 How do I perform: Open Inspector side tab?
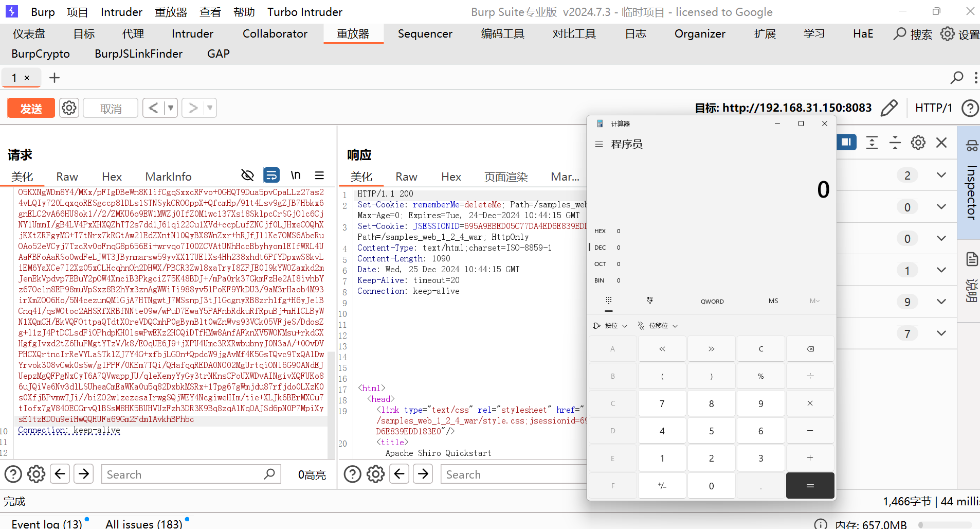[971, 182]
